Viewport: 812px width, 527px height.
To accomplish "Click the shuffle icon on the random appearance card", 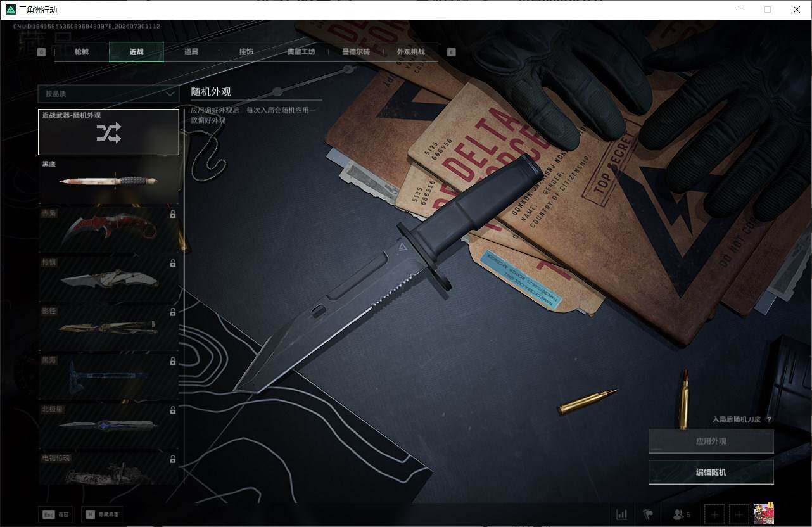I will tap(109, 132).
